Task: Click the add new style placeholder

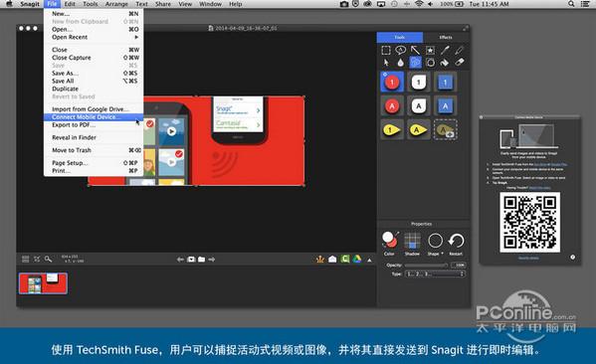Action: 445,130
